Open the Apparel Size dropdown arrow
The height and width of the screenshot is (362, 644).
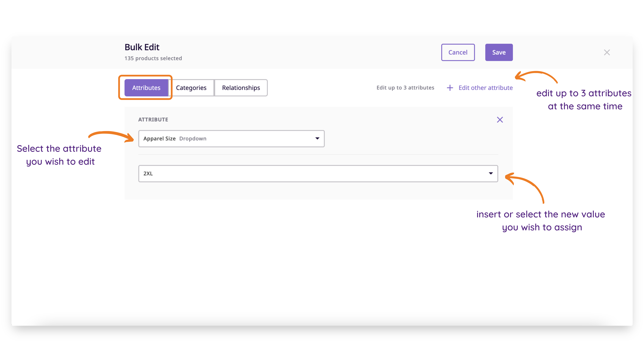point(317,138)
